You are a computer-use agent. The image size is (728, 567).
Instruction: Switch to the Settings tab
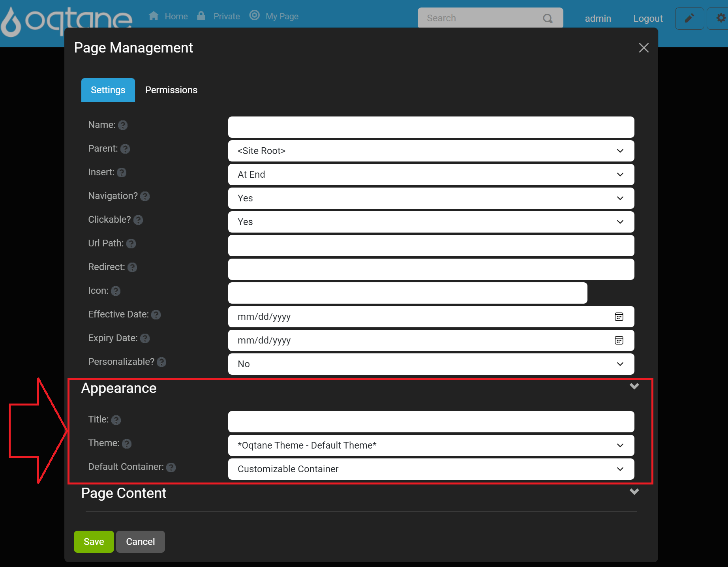point(108,90)
